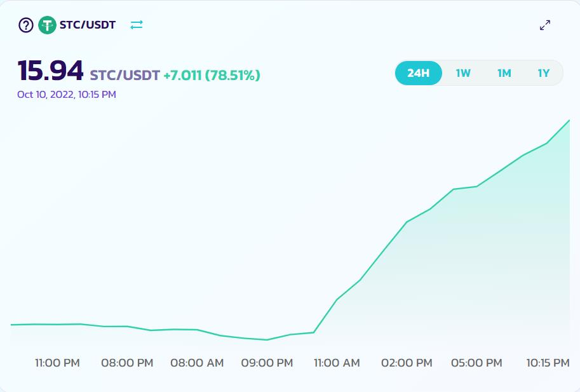
Task: Click the chart line at its highest peak
Action: pos(569,119)
